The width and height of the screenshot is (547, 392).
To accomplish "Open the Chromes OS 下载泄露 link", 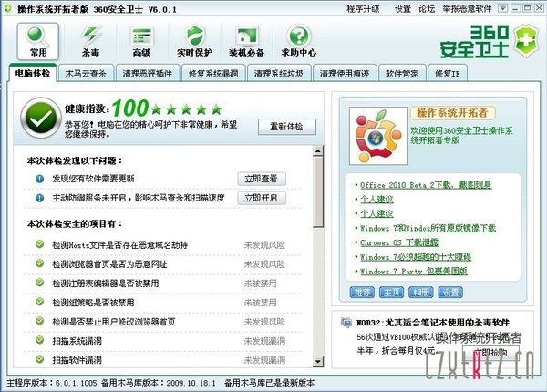I will coord(399,242).
